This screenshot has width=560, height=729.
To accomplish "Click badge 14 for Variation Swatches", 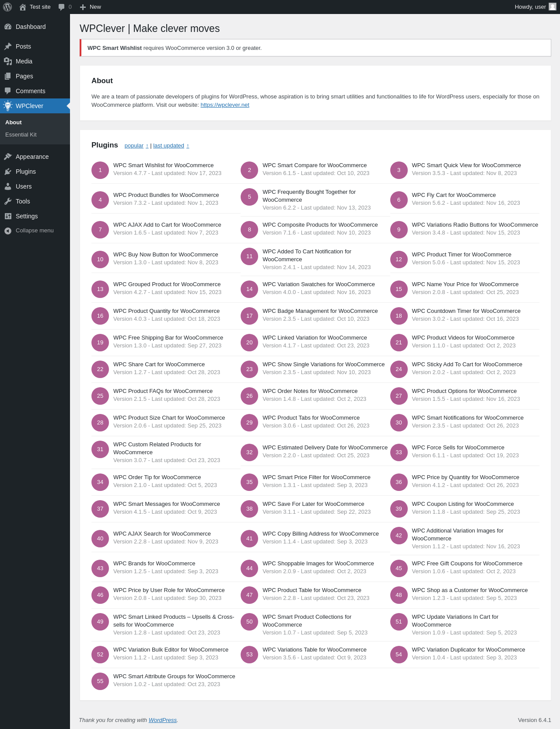I will (x=249, y=289).
